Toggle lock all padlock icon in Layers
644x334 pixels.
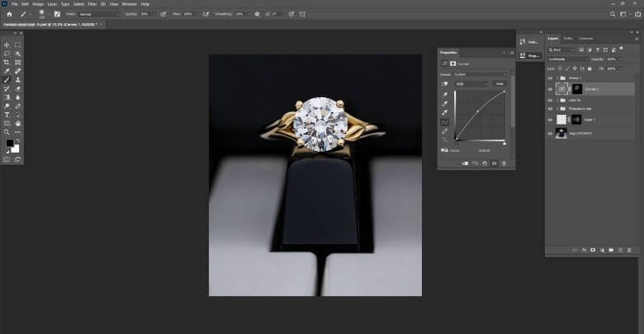coord(590,68)
